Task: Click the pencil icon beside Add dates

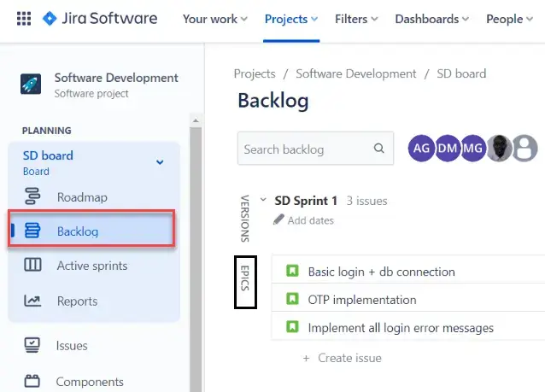Action: point(278,219)
